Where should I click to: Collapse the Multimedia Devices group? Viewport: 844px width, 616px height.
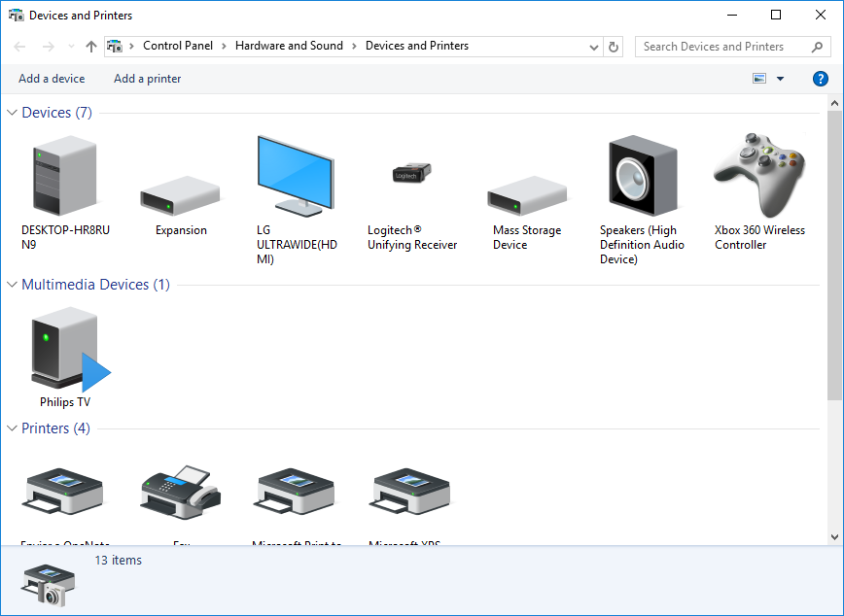[12, 285]
